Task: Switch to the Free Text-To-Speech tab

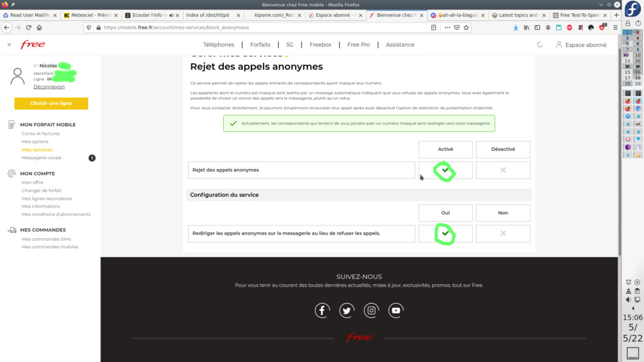Action: 579,15
